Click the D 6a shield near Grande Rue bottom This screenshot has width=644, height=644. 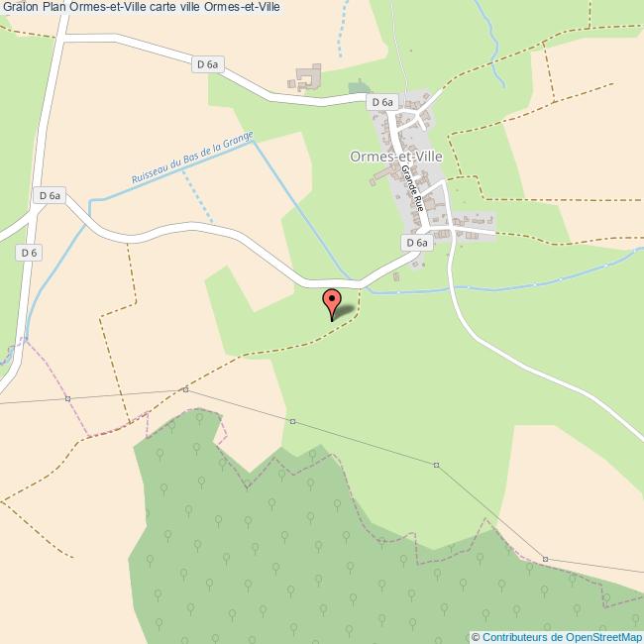417,243
